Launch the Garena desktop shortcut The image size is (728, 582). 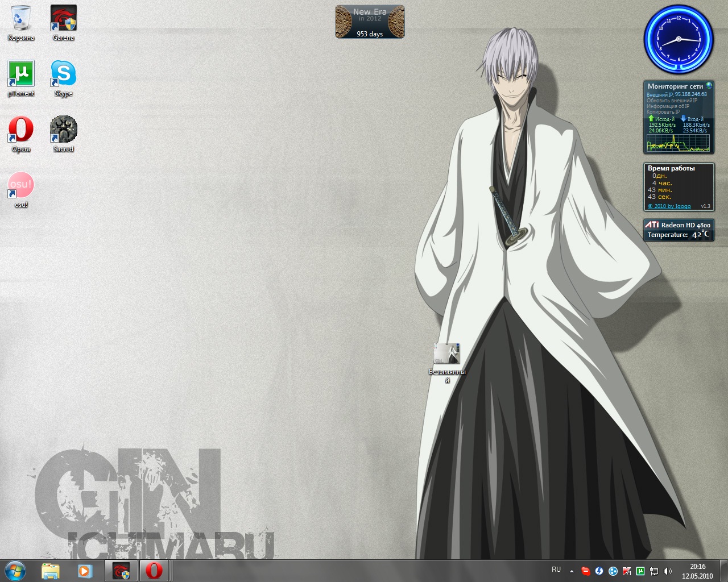tap(63, 19)
